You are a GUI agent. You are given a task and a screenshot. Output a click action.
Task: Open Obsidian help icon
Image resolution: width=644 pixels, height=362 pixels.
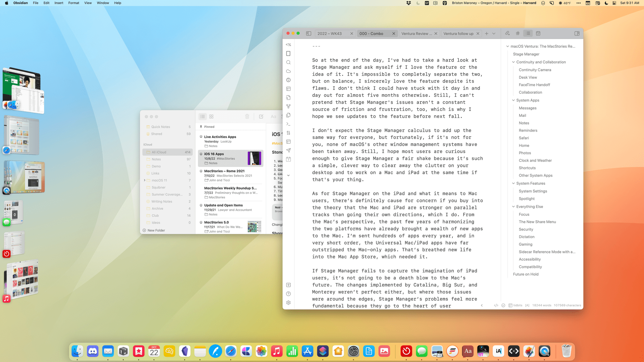tap(288, 294)
